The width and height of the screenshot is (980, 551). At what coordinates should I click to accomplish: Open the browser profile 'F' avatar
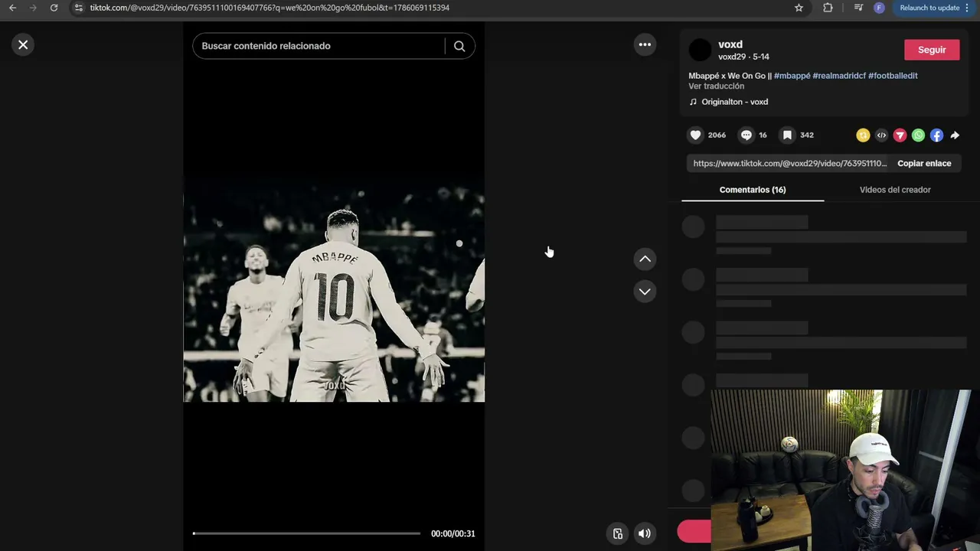[x=879, y=8]
